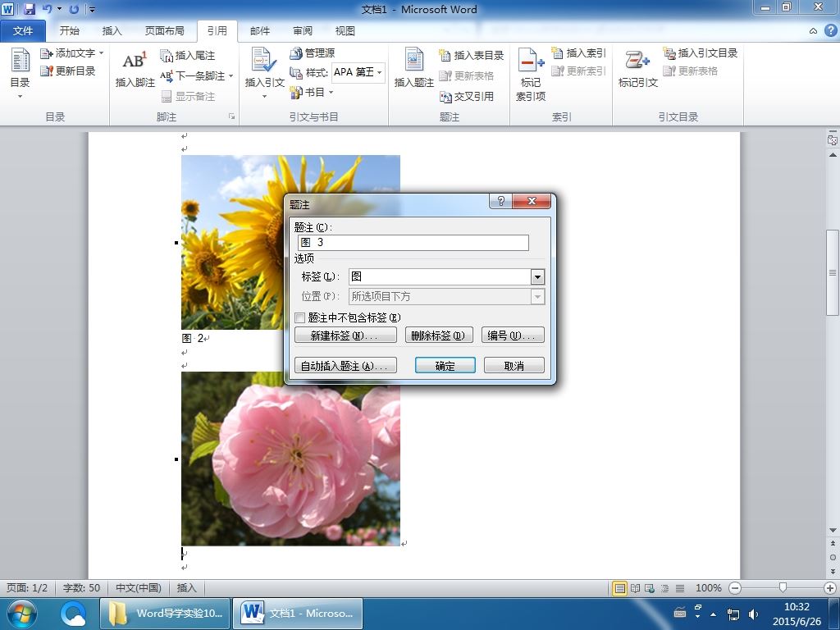Click the 自动插入题注 AutoCaption button
This screenshot has width=840, height=630.
[x=345, y=366]
